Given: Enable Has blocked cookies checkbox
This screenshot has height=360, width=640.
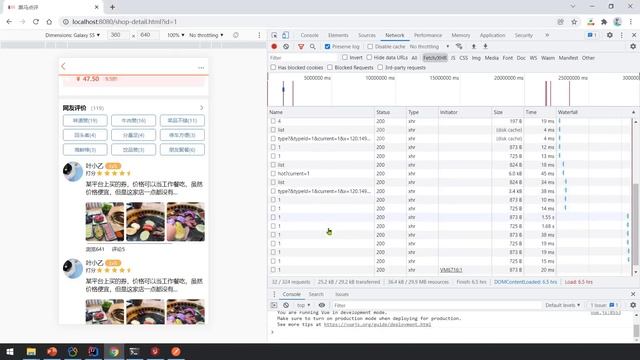Looking at the screenshot, I should [273, 67].
